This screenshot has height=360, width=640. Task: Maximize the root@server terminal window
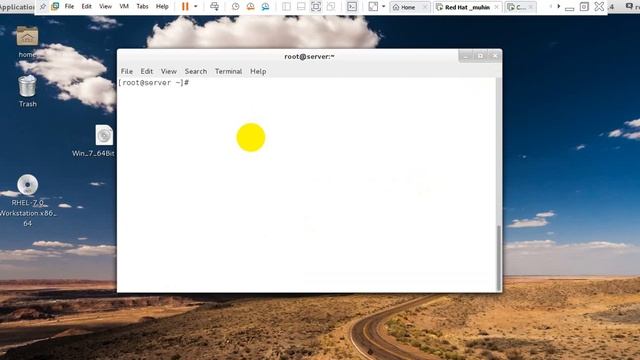(480, 56)
